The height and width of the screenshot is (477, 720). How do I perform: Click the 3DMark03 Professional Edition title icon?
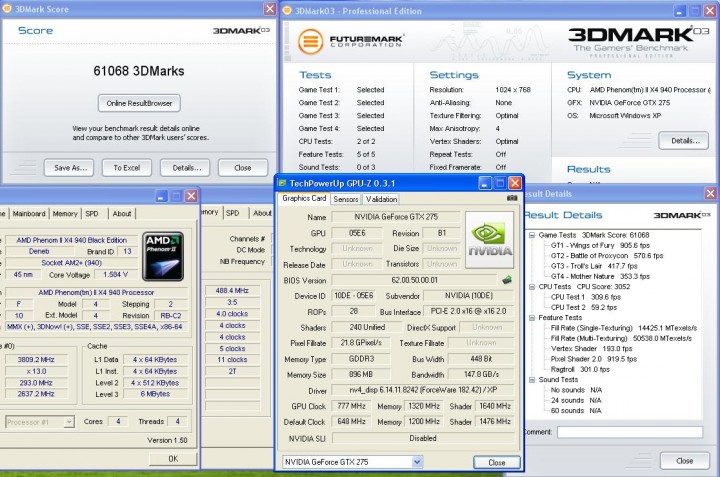(287, 11)
